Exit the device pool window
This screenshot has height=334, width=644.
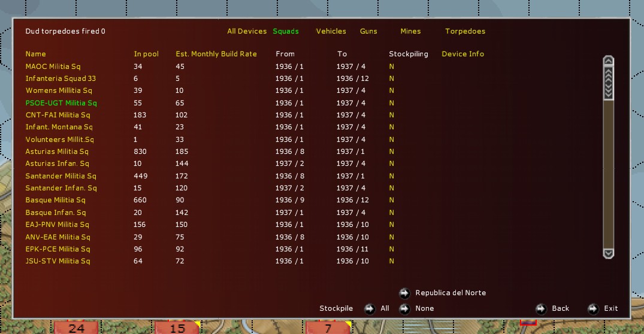(610, 308)
